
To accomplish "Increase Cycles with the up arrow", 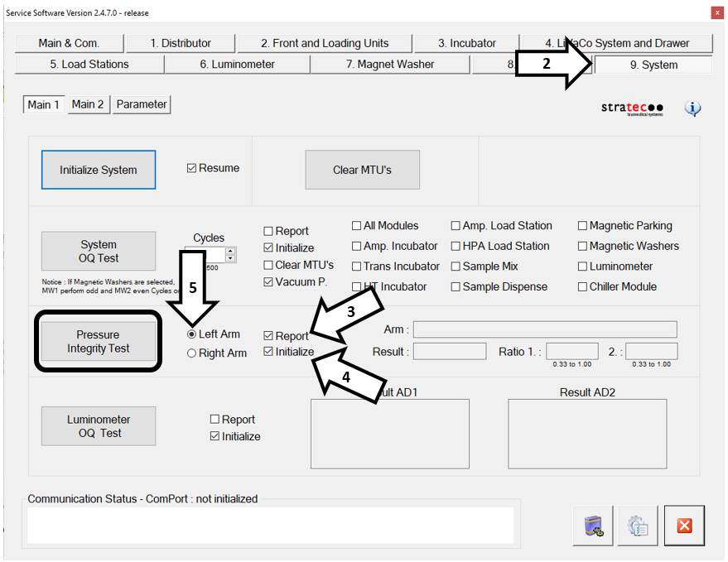I will pos(231,251).
